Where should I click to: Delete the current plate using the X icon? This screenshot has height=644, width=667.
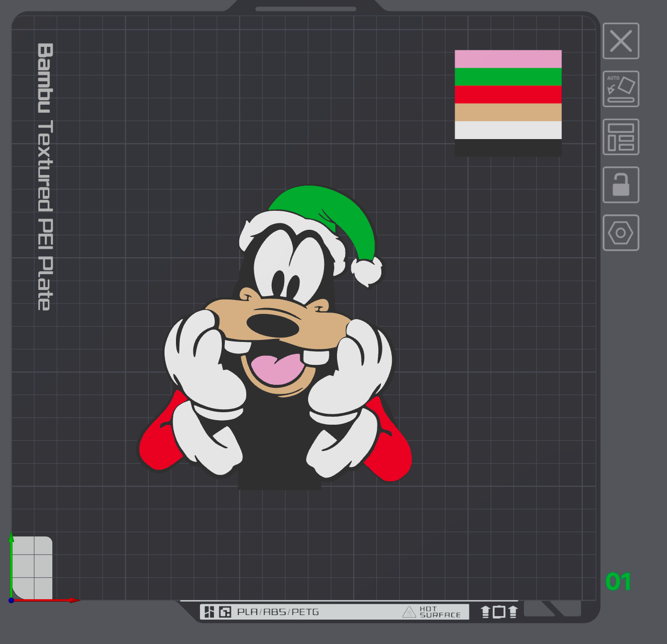coord(620,42)
